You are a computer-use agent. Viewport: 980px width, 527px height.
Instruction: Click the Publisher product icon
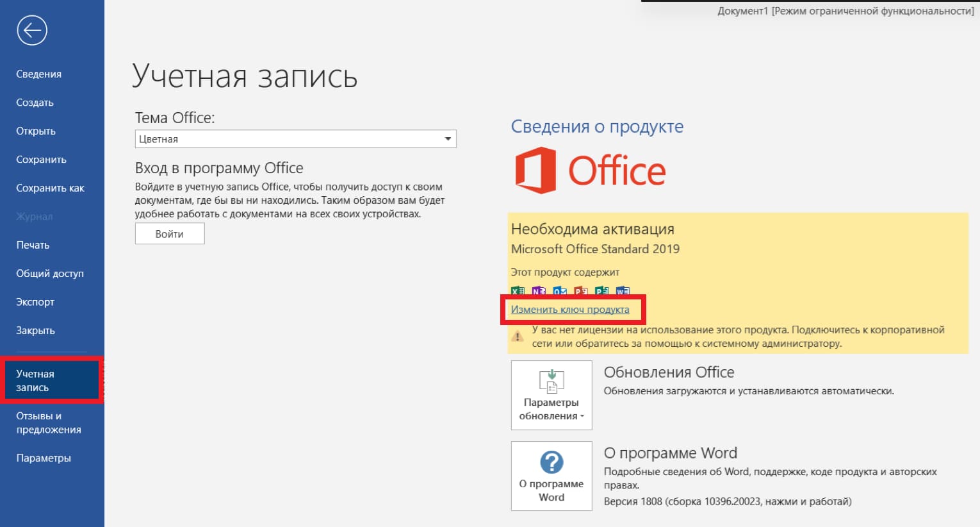coord(601,292)
